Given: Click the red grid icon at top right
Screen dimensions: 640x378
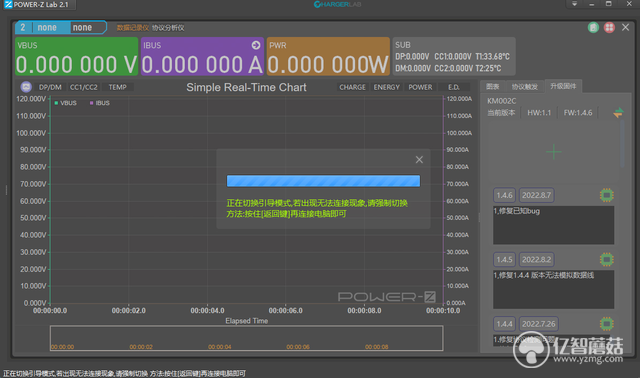Looking at the screenshot, I should (x=609, y=27).
